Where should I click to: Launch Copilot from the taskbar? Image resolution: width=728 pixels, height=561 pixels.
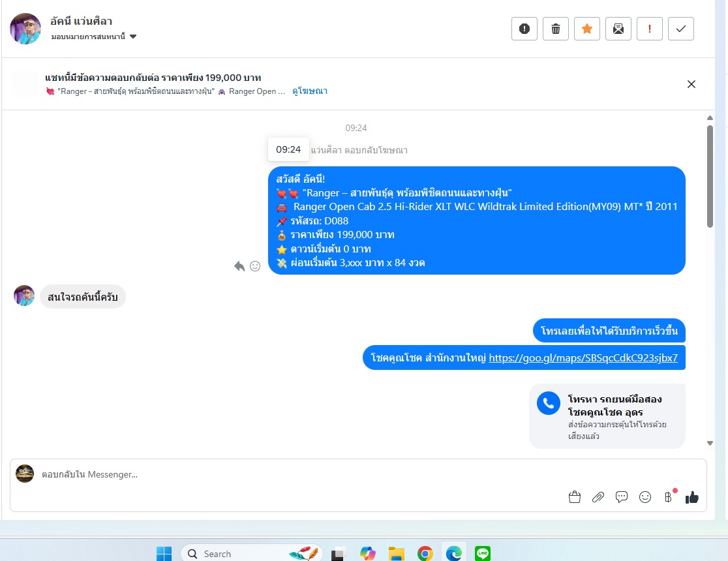coord(368,554)
